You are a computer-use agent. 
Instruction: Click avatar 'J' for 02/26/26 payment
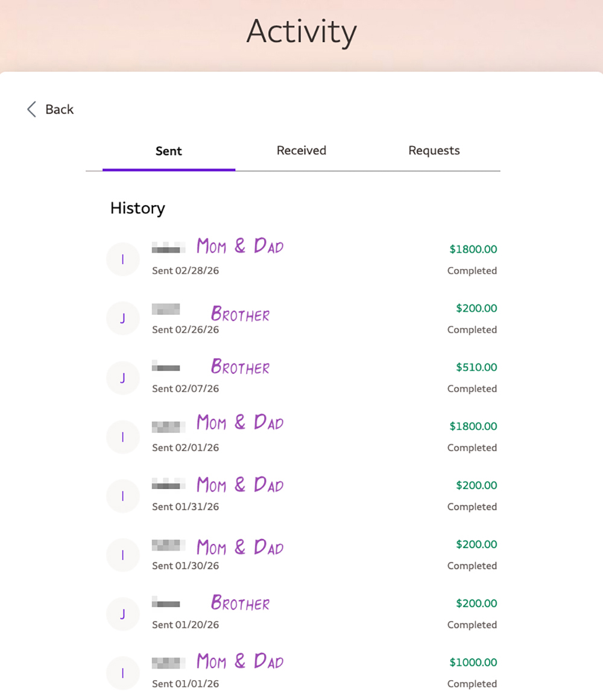[123, 318]
